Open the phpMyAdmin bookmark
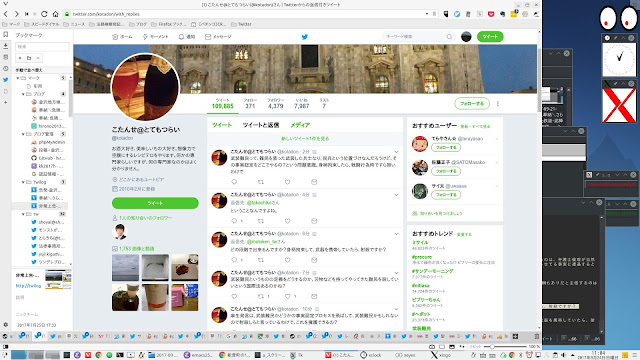The width and height of the screenshot is (640, 360). (x=49, y=142)
